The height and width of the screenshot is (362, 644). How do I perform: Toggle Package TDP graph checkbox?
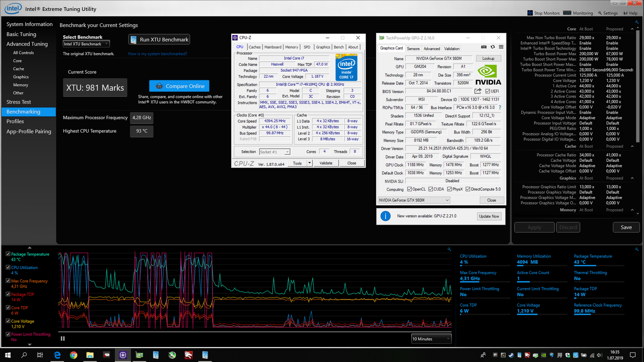(x=8, y=294)
